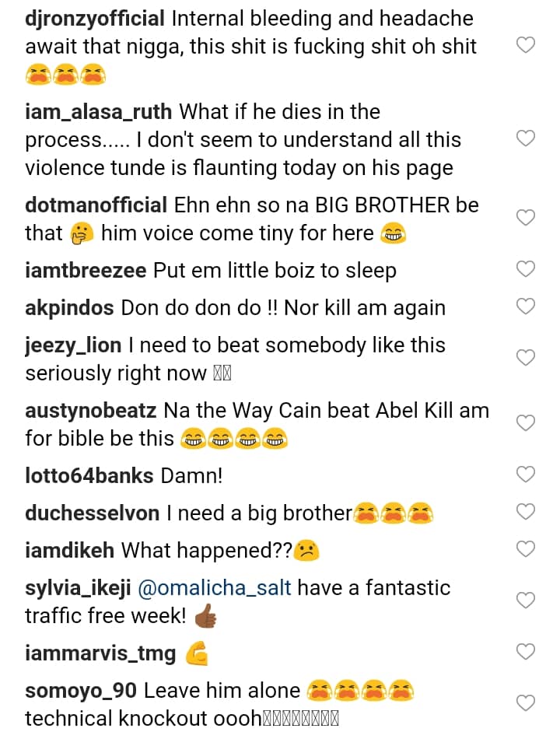This screenshot has height=739, width=560.
Task: Open austynobeatz's profile username
Action: [x=91, y=410]
